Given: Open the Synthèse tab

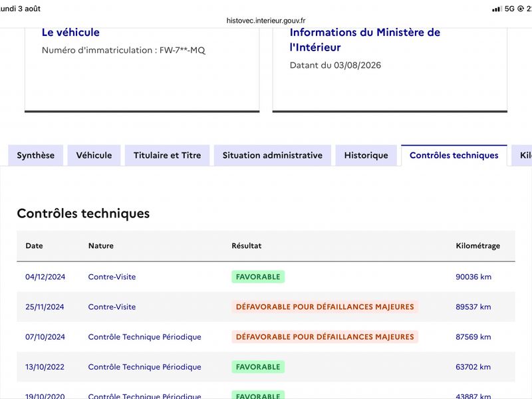Looking at the screenshot, I should [x=36, y=156].
